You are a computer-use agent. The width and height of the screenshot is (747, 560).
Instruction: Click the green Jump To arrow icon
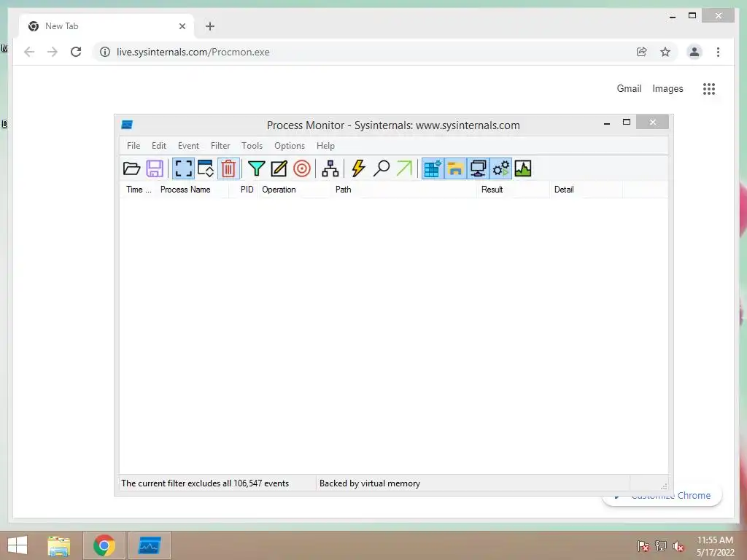[x=404, y=168]
